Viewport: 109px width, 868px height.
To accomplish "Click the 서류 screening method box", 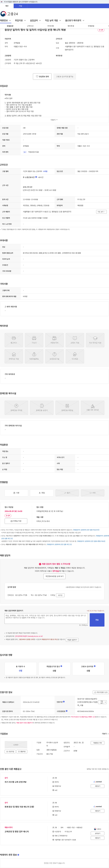I will (x=16, y=493).
